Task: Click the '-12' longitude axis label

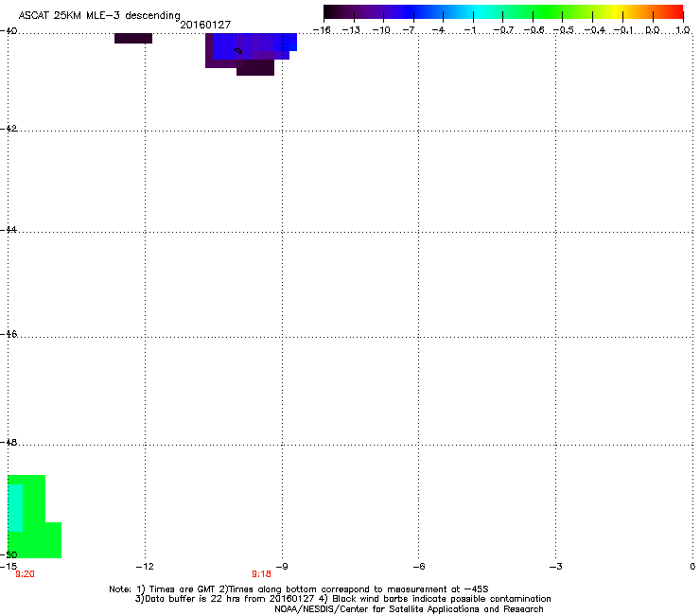Action: click(x=145, y=567)
